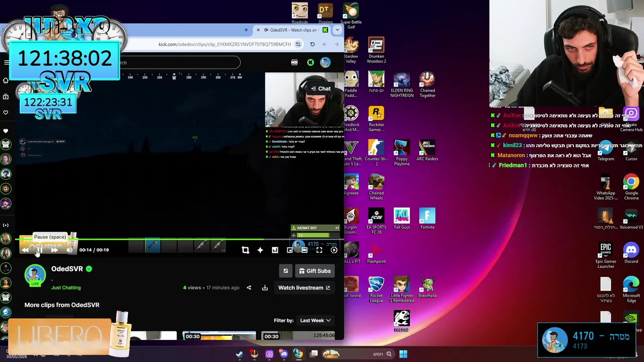
Task: Open the Drunken Wrestlers 2 desktop icon
Action: point(376,51)
